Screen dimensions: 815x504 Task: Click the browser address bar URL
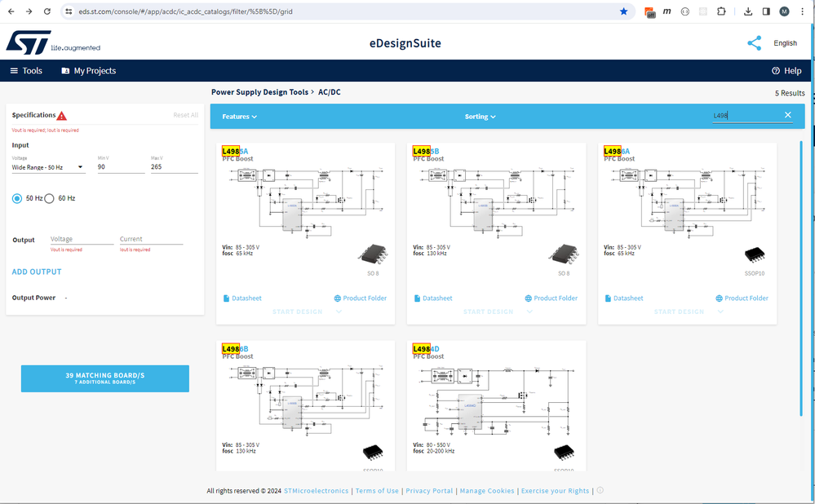click(x=185, y=11)
